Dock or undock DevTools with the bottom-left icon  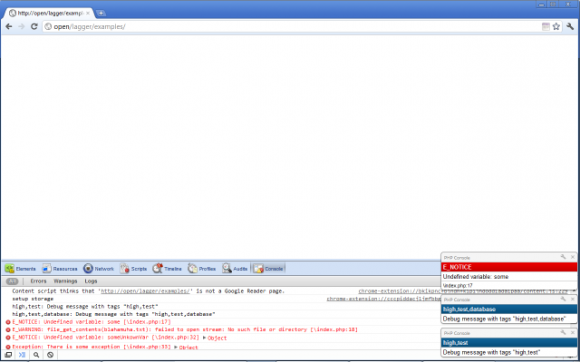(x=8, y=355)
